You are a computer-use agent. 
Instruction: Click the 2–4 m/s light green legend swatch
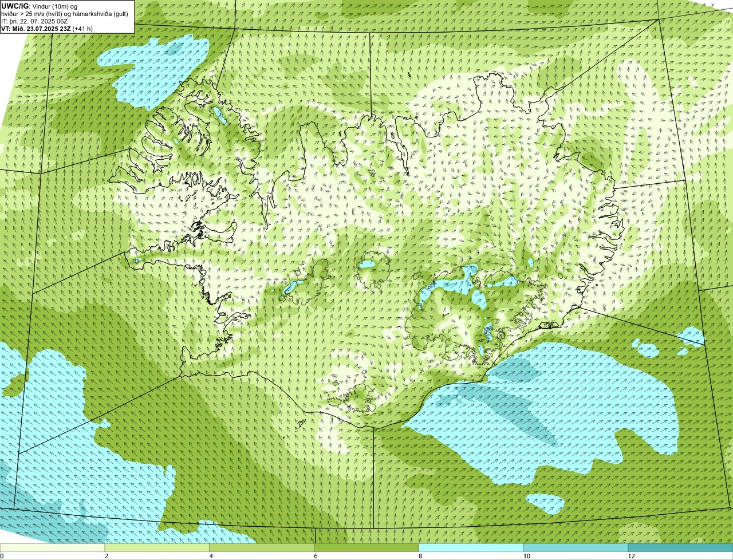pos(157,547)
